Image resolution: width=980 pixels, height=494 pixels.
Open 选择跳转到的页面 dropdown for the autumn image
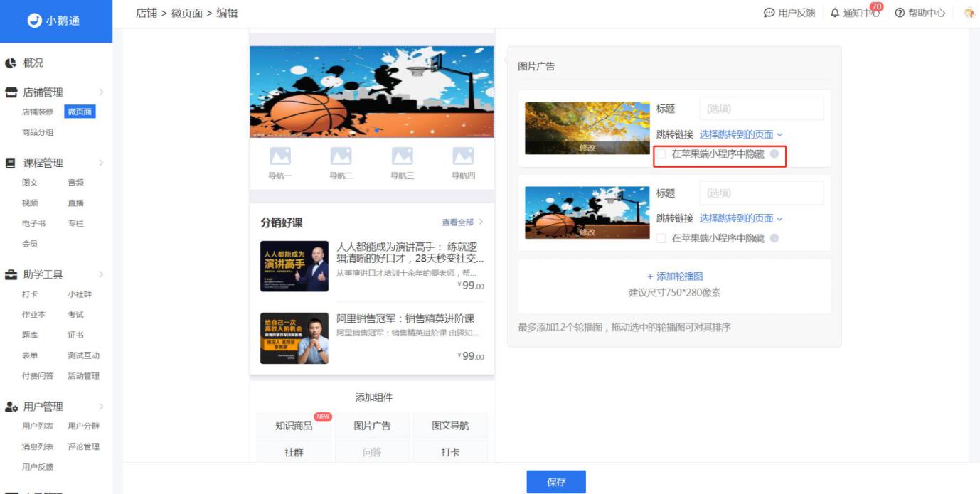[x=741, y=134]
